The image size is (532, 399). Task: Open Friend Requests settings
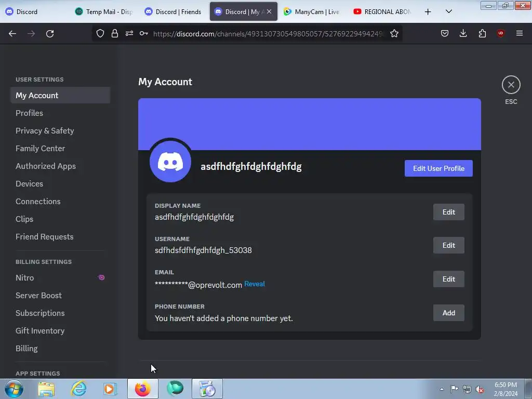60,236
